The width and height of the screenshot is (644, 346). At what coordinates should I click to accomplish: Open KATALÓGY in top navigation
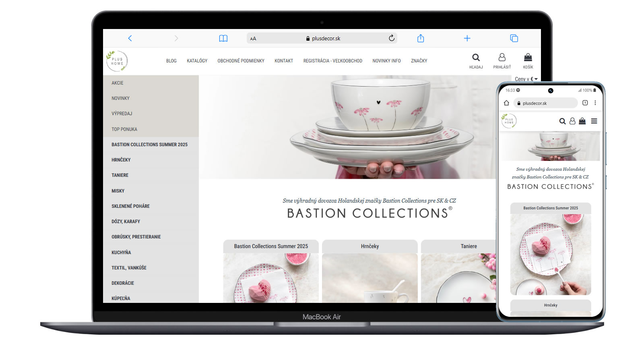coord(197,61)
